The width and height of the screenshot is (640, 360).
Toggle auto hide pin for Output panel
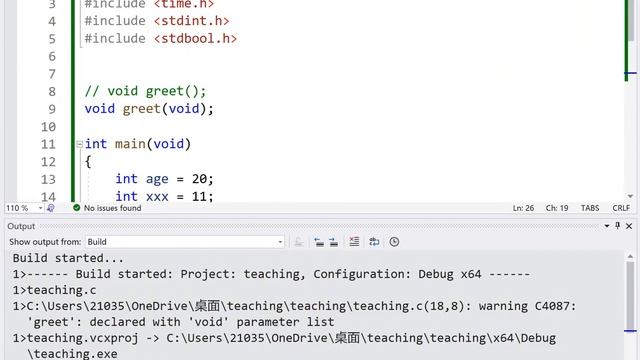618,226
